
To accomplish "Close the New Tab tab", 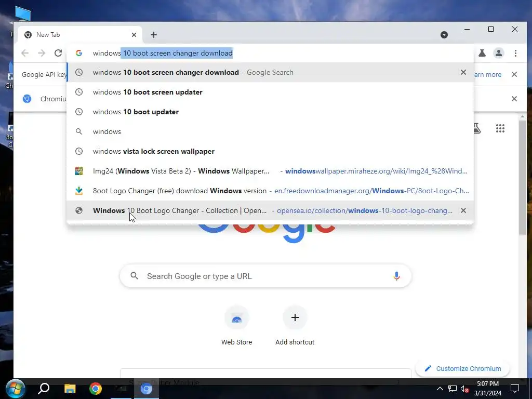I will [134, 35].
